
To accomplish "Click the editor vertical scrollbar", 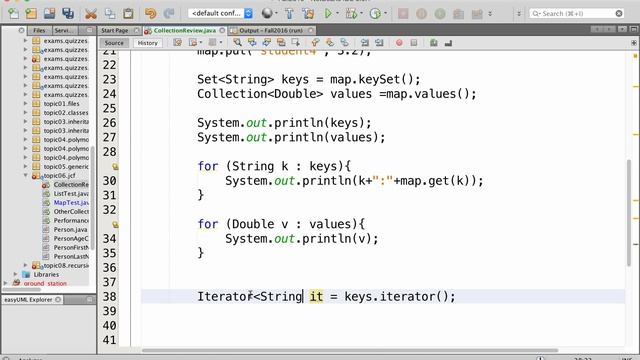I will click(629, 212).
